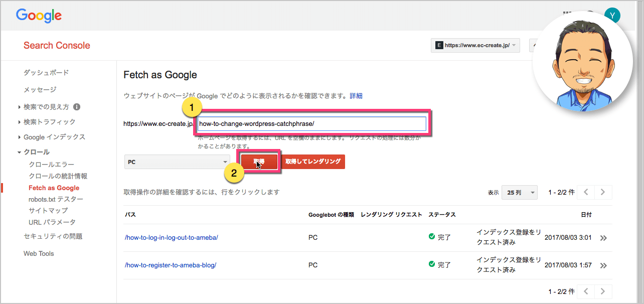The width and height of the screenshot is (644, 304).
Task: Open Search Console home link
Action: [x=57, y=45]
